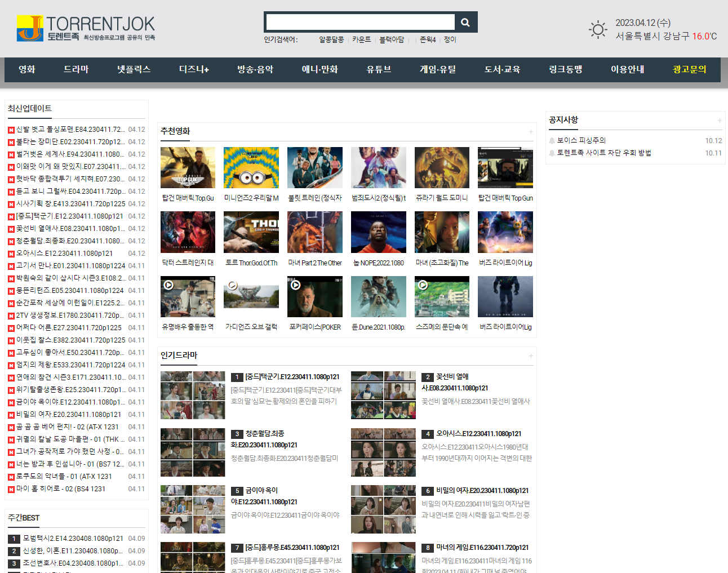
Task: Click the search magnifier button
Action: (465, 23)
